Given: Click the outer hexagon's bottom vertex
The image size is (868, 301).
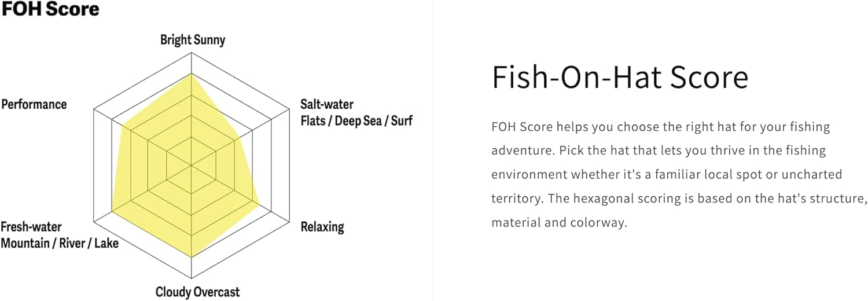Looking at the screenshot, I should pos(192,278).
